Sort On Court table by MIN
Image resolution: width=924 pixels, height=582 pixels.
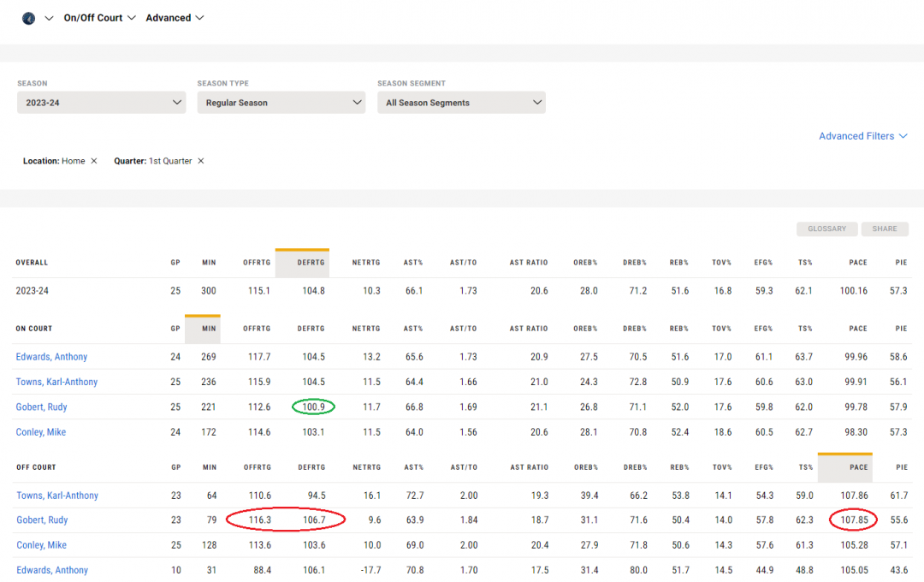[x=209, y=329]
